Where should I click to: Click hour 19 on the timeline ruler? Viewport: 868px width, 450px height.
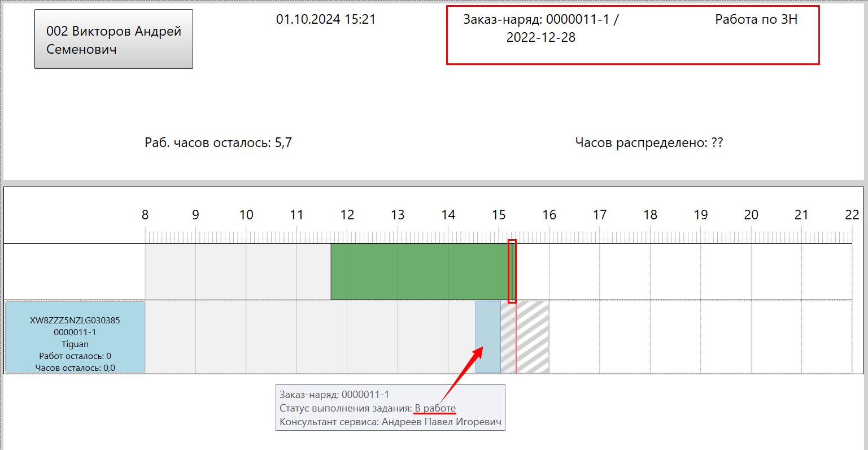click(700, 215)
